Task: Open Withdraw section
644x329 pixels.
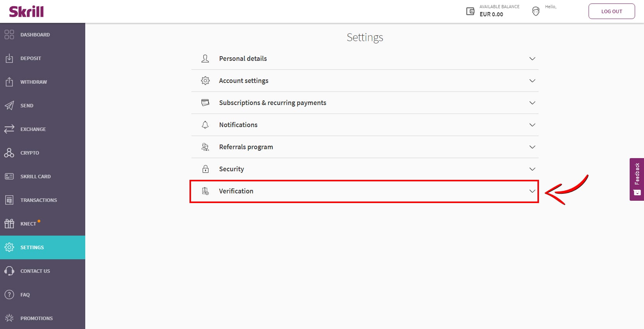Action: 43,82
